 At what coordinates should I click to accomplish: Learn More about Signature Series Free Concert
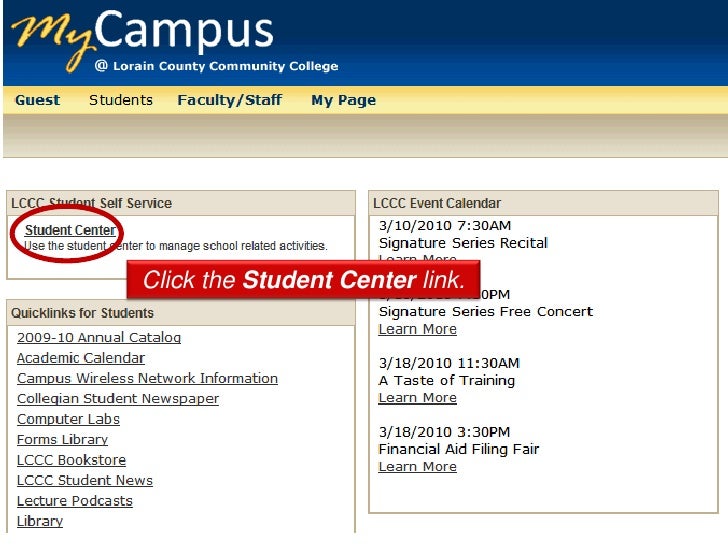[x=417, y=329]
